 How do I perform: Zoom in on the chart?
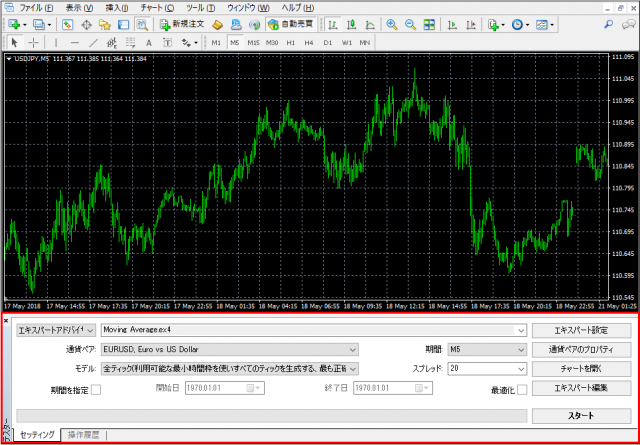(392, 24)
